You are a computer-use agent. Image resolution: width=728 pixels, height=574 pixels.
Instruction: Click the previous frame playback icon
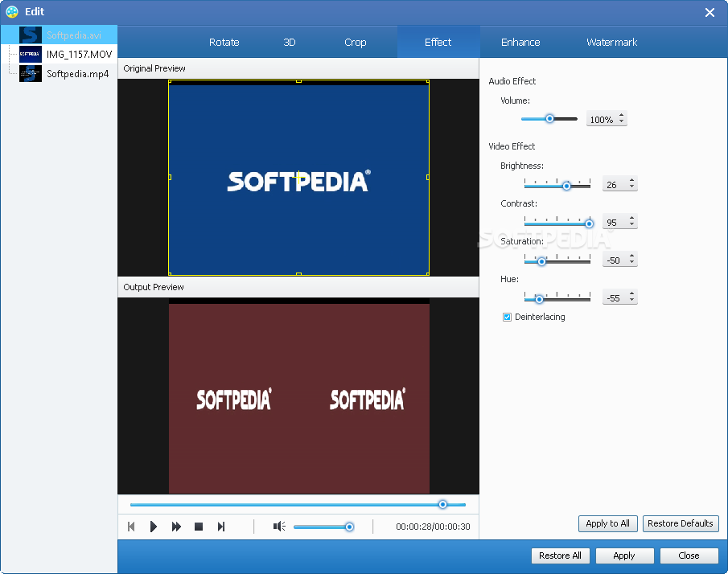coord(131,527)
